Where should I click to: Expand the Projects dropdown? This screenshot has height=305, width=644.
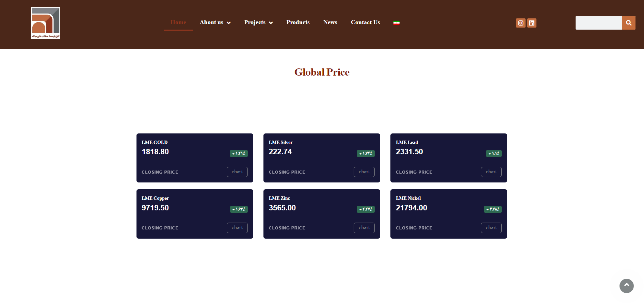pos(258,22)
